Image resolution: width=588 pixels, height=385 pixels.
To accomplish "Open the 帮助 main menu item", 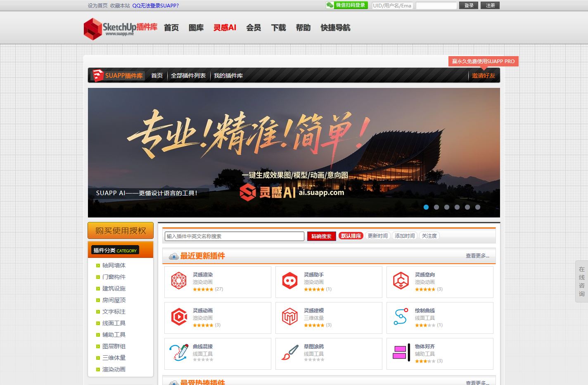I will click(x=303, y=28).
